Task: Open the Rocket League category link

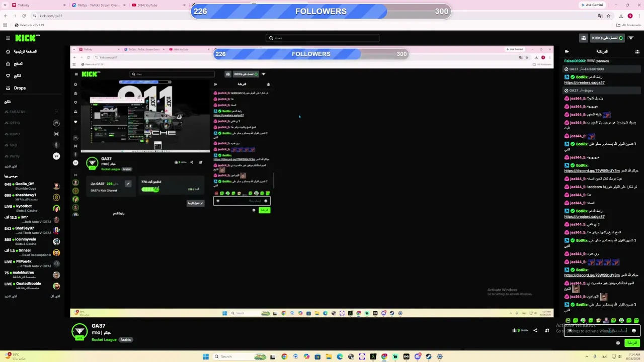Action: (x=104, y=340)
